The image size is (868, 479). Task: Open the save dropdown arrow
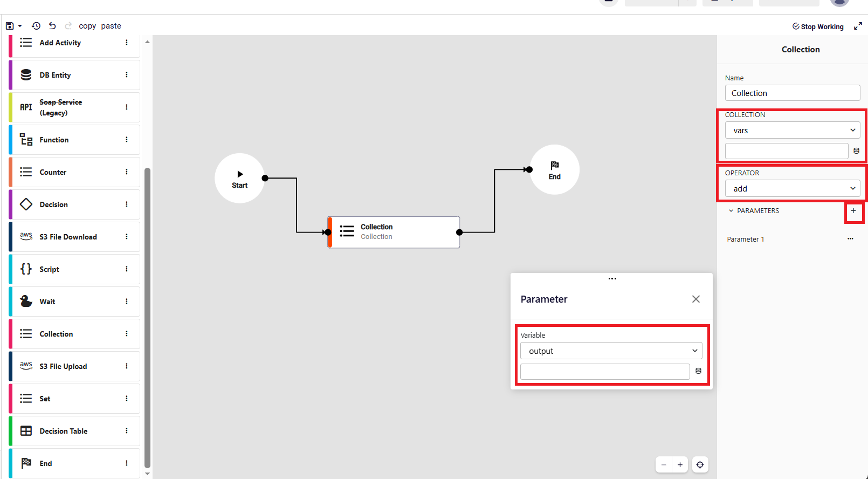(20, 26)
